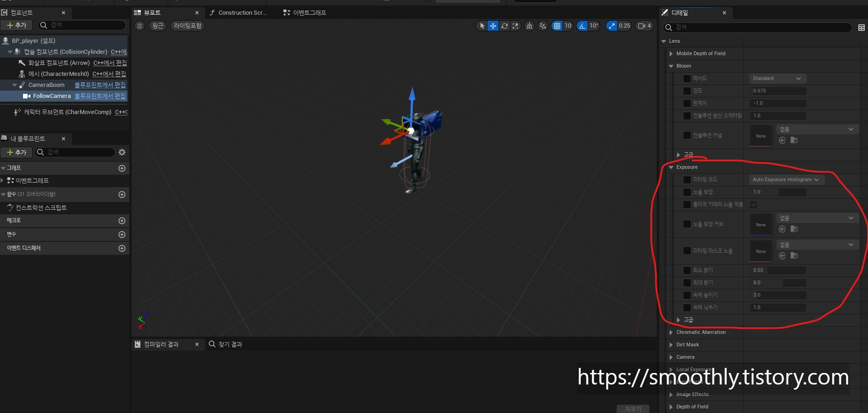Add a new graph with the plus icon
Viewport: 868px width, 413px height.
point(122,168)
